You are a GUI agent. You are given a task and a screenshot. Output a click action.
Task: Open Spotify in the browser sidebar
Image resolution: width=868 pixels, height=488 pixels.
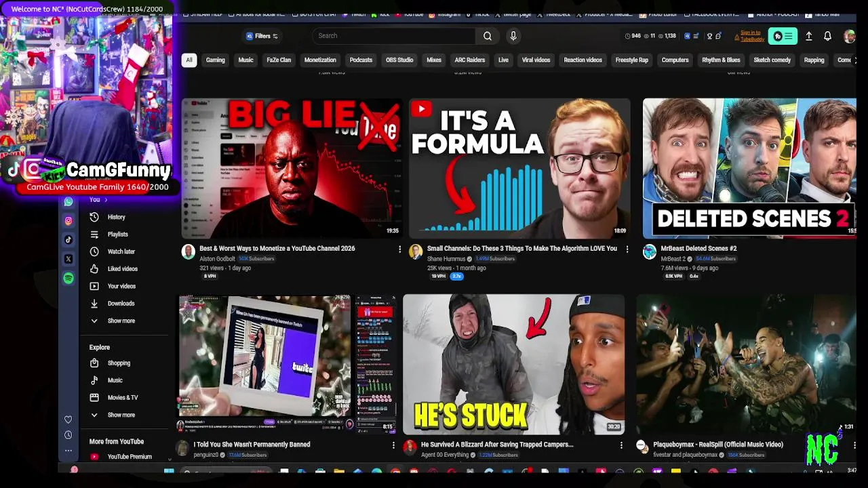(x=68, y=279)
